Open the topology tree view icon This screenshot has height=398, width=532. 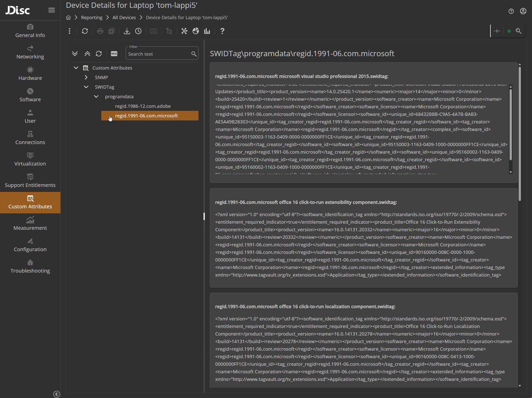[169, 31]
